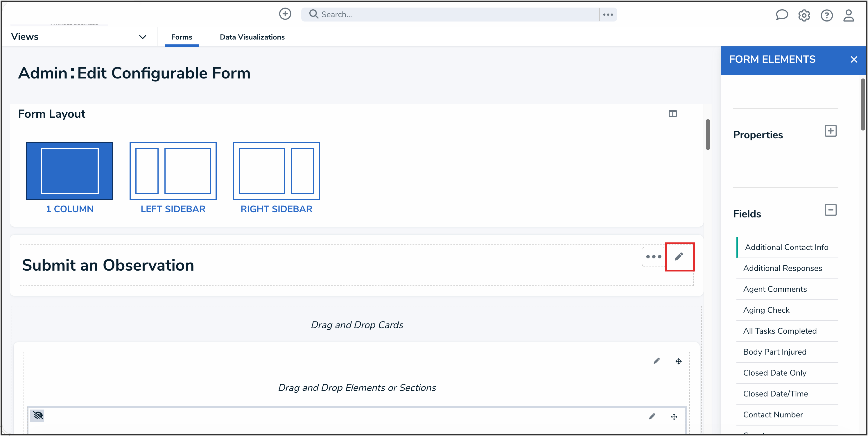Viewport: 868px width, 436px height.
Task: Toggle the hidden eye icon on section
Action: (x=38, y=415)
